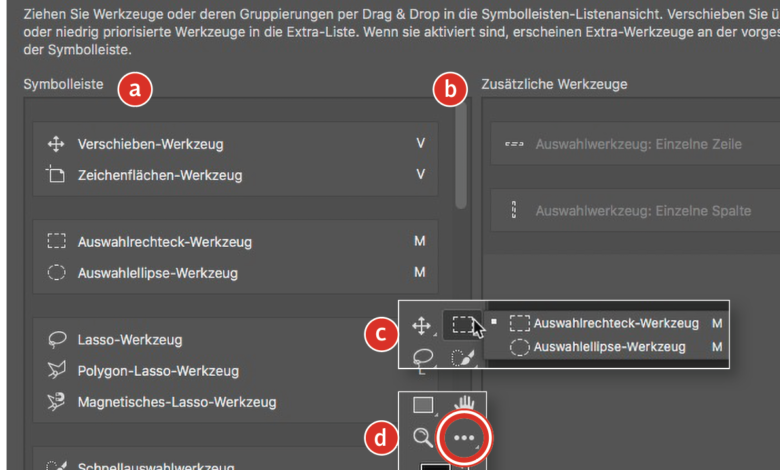
Task: Click the Auswahlwerkzeug: Einzelne Spalte label
Action: pos(643,211)
